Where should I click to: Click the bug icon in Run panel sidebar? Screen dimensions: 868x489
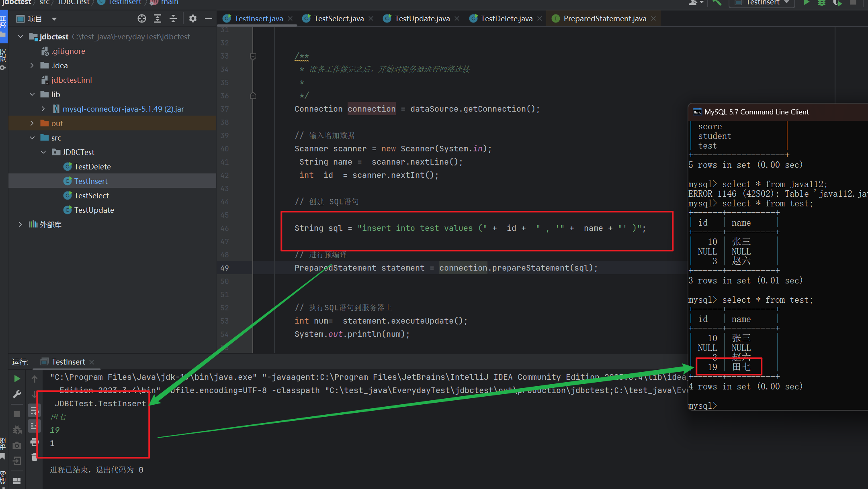(x=17, y=430)
